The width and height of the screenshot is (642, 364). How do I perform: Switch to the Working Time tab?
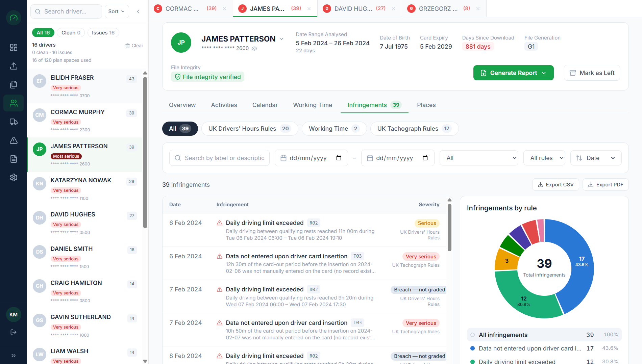tap(313, 105)
